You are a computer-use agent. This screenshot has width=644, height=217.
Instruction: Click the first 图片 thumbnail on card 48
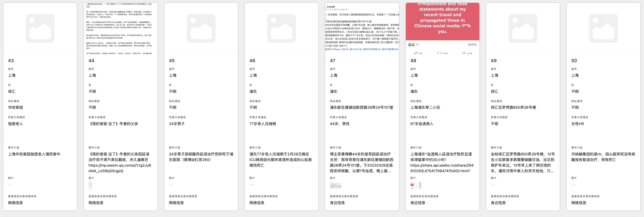tap(413, 186)
